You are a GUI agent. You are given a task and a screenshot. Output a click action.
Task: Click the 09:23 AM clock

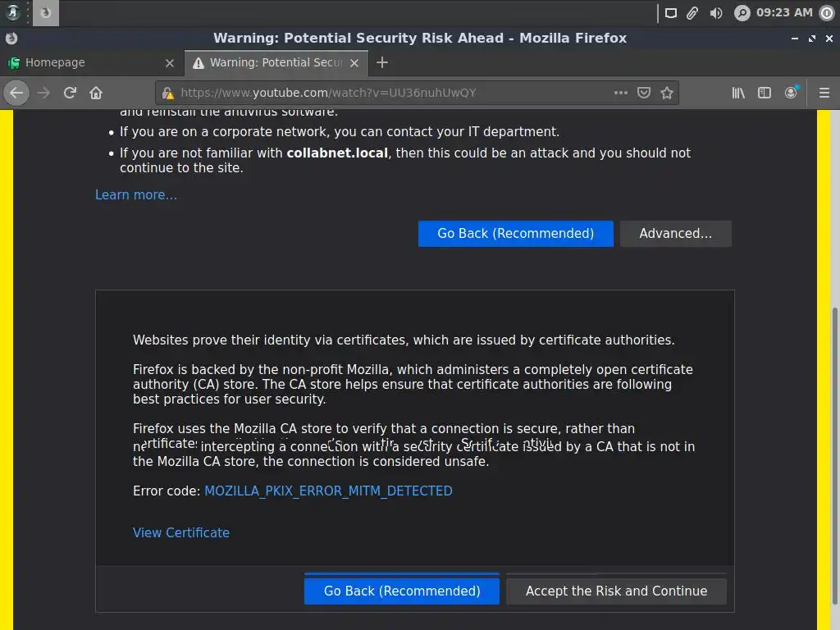pos(784,12)
